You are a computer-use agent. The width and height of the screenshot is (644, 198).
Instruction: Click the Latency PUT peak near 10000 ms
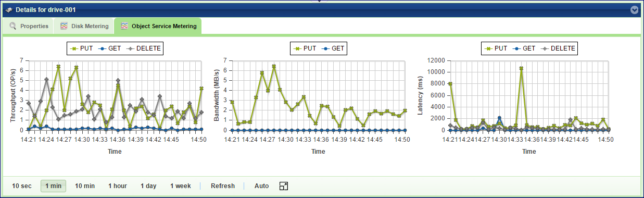tap(521, 68)
